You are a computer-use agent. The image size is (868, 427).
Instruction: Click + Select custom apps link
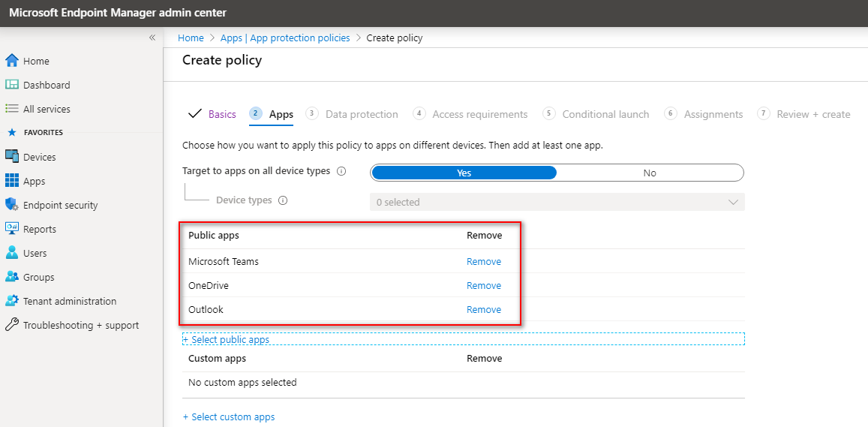(229, 416)
